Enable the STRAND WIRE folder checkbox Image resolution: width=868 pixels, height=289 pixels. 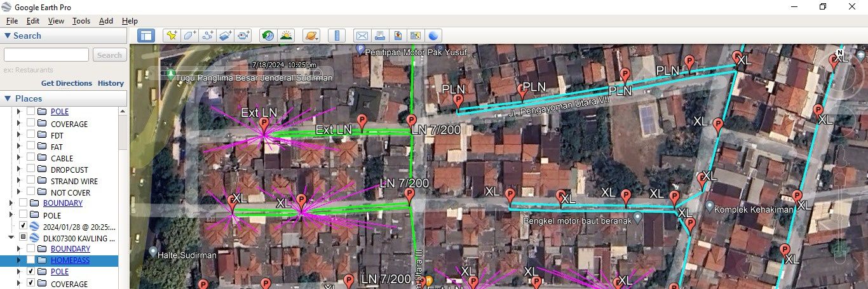[x=31, y=181]
